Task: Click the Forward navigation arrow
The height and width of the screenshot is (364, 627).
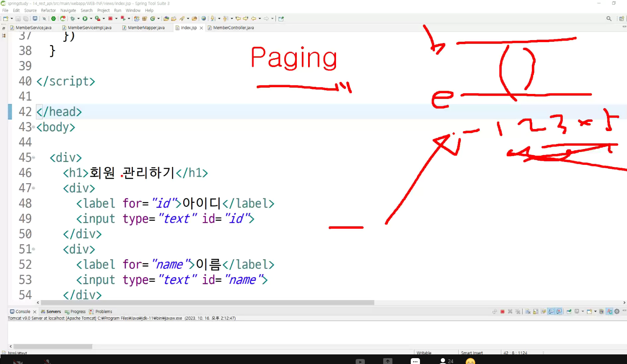Action: click(266, 18)
